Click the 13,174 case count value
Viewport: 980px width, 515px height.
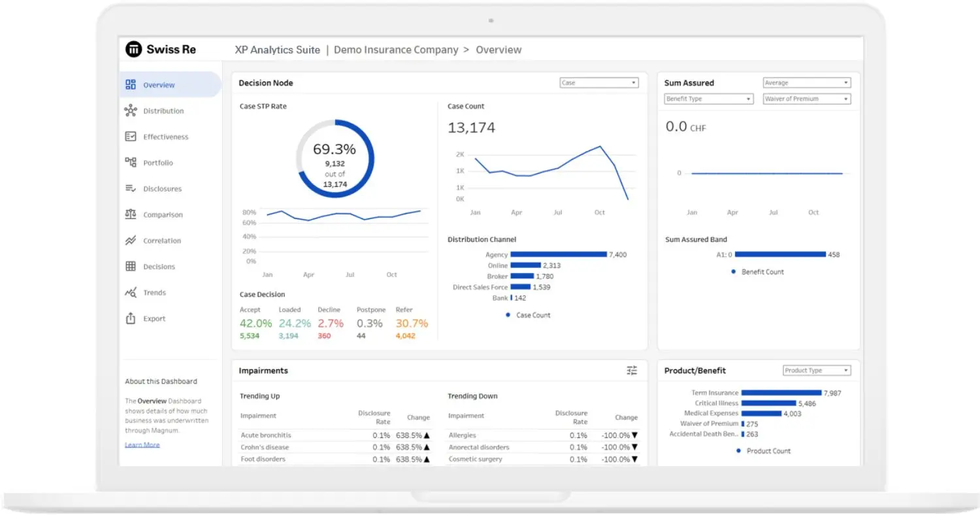pyautogui.click(x=471, y=128)
